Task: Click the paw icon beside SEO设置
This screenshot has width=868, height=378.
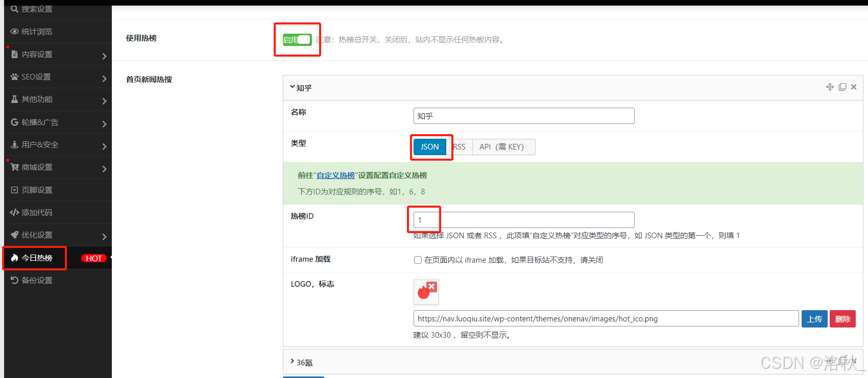Action: (x=14, y=77)
